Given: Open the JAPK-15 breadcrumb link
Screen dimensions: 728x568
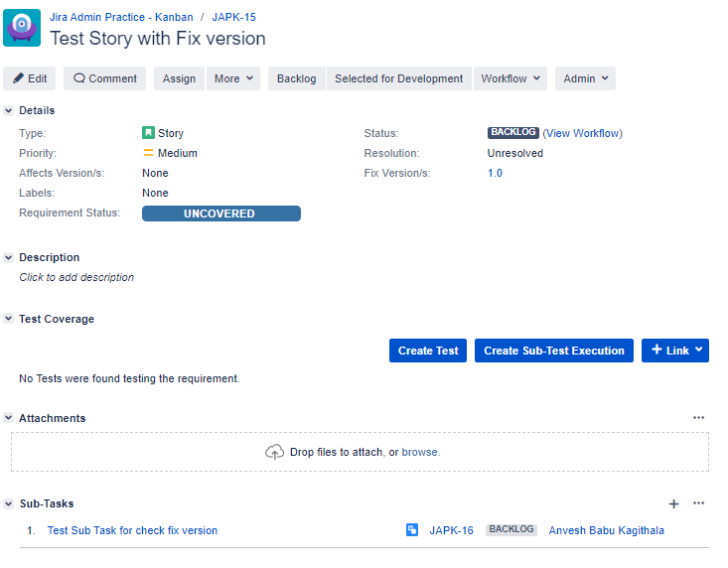Looking at the screenshot, I should (234, 17).
